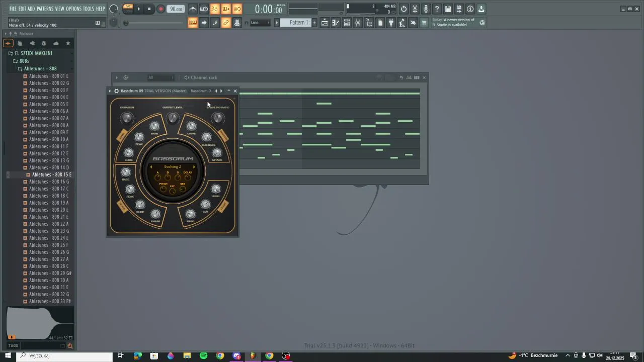This screenshot has width=644, height=362.
Task: Click the browser star favorites icon
Action: pos(68,43)
